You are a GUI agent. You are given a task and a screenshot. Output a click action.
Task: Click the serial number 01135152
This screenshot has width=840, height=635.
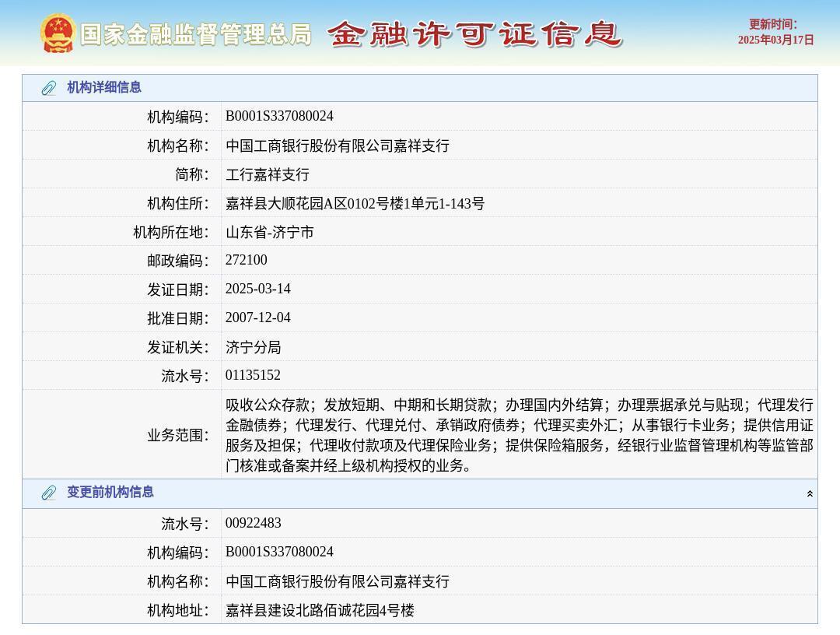coord(253,376)
